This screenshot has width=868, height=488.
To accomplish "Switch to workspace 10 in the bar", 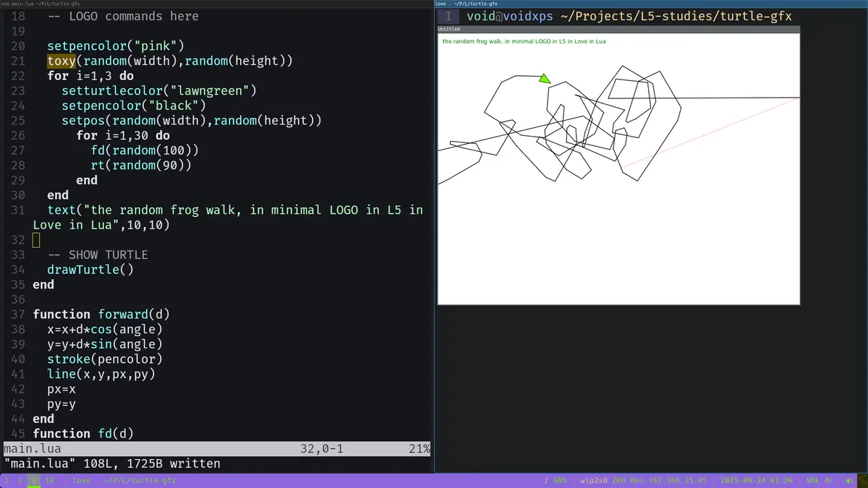I will 49,480.
